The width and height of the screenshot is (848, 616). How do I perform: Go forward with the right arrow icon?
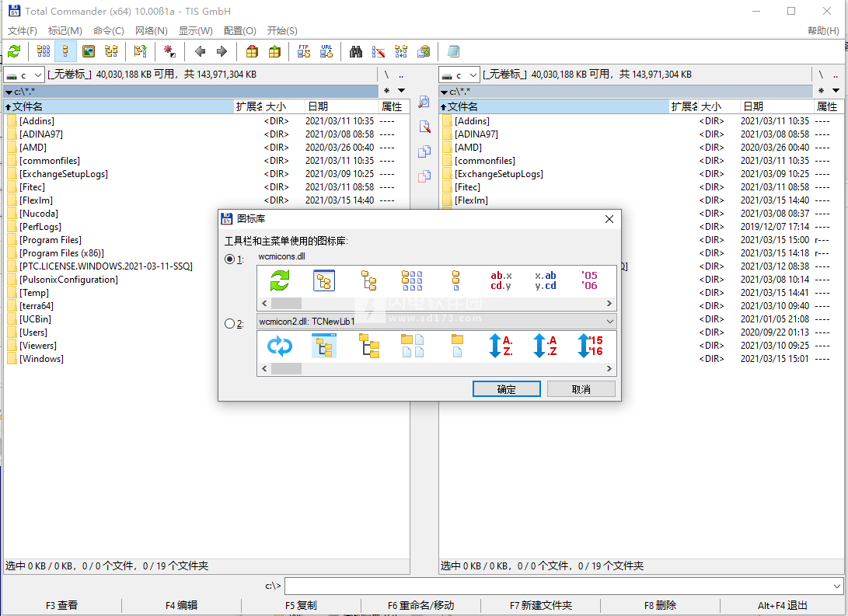222,51
